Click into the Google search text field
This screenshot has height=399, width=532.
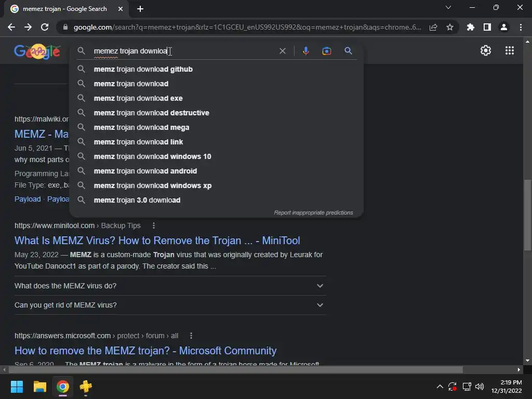183,51
